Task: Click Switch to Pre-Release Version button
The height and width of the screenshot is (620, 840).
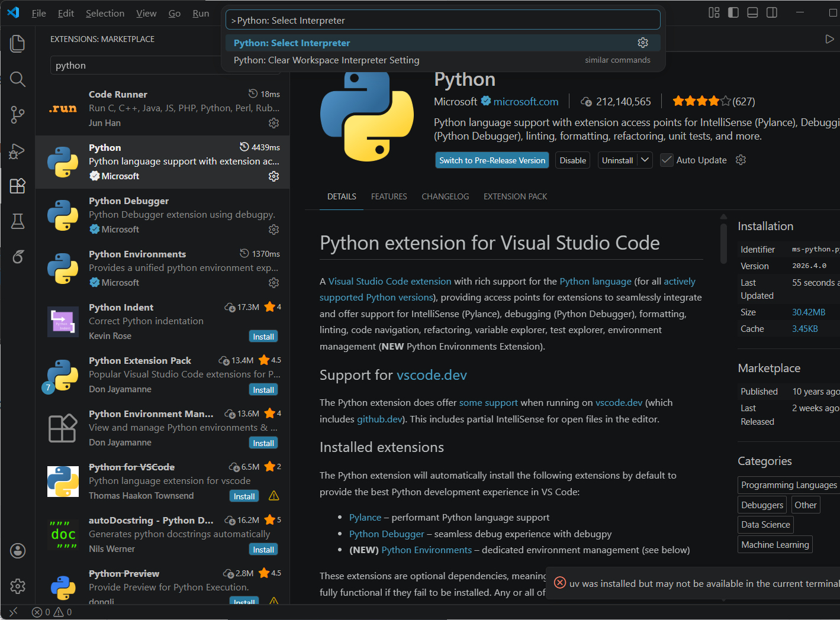Action: click(492, 160)
